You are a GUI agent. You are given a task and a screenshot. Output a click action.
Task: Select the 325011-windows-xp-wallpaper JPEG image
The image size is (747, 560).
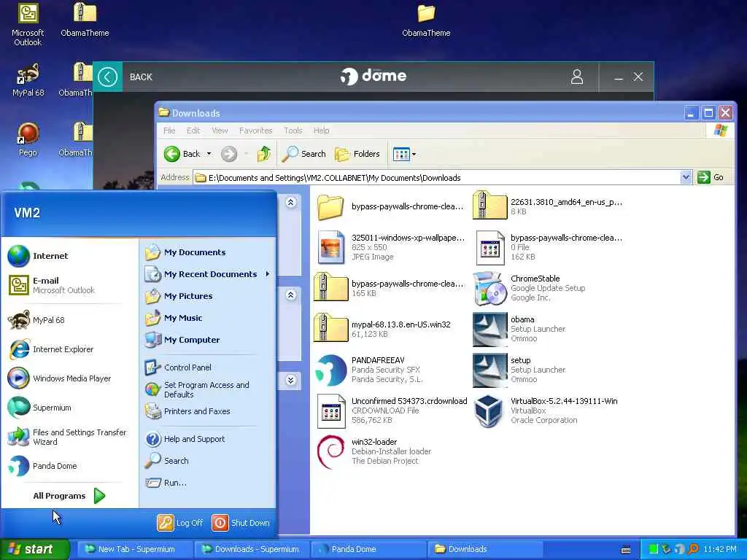tap(391, 247)
